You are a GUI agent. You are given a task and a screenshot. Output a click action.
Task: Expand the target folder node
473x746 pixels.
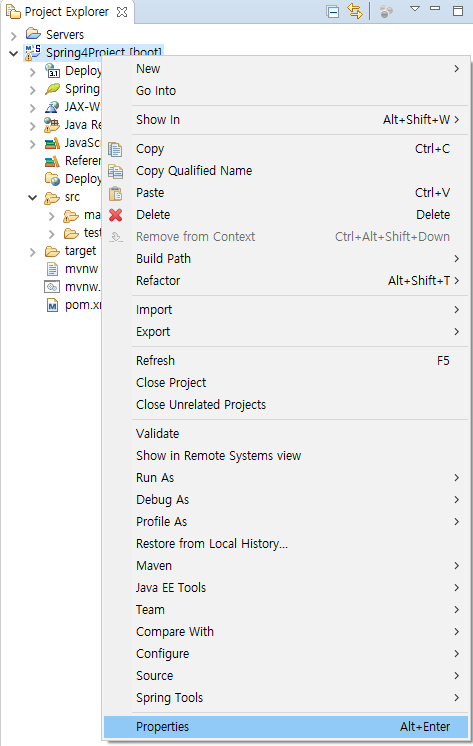click(32, 252)
